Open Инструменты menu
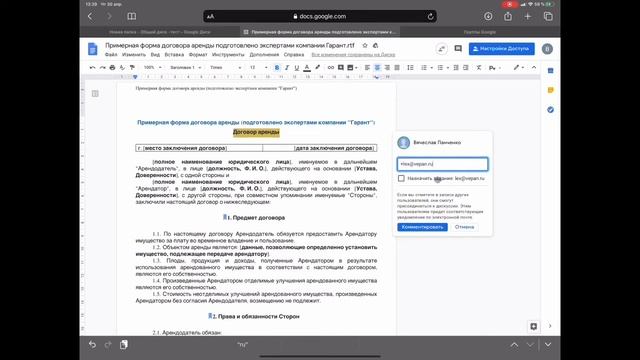This screenshot has height=360, width=640. 228,54
